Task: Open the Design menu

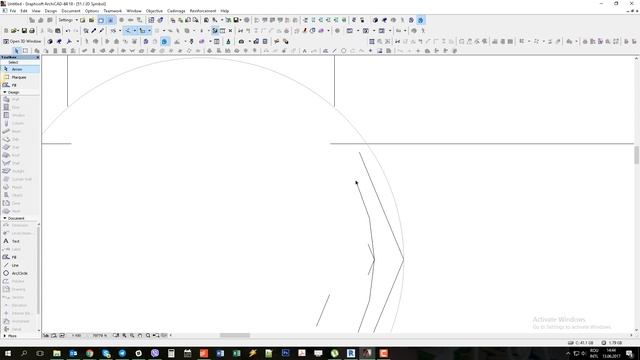Action: point(51,11)
